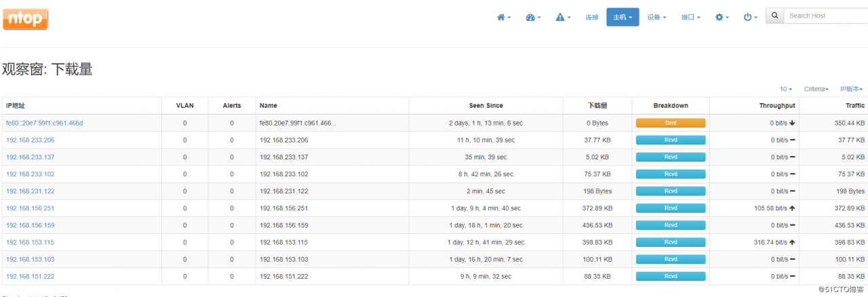The width and height of the screenshot is (868, 297).
Task: Open the 主机 menu
Action: [x=623, y=17]
